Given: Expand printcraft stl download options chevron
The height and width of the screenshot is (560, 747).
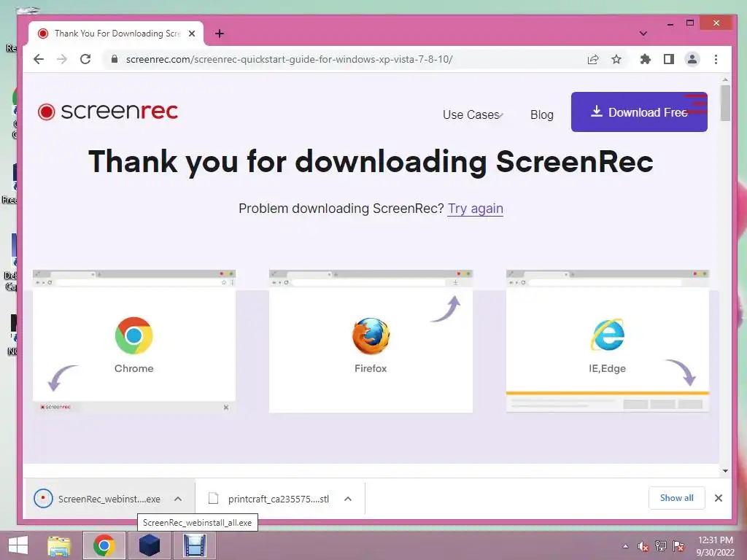Looking at the screenshot, I should pos(348,499).
